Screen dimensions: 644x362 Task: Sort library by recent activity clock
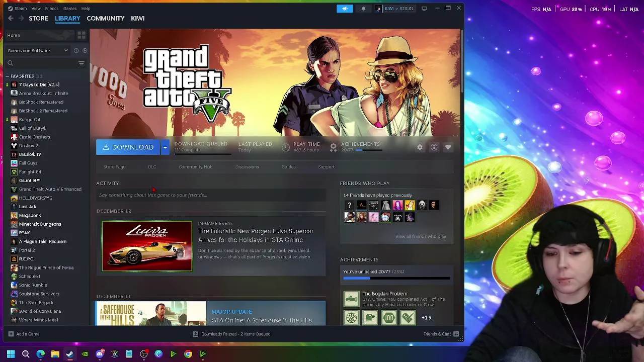[x=76, y=50]
